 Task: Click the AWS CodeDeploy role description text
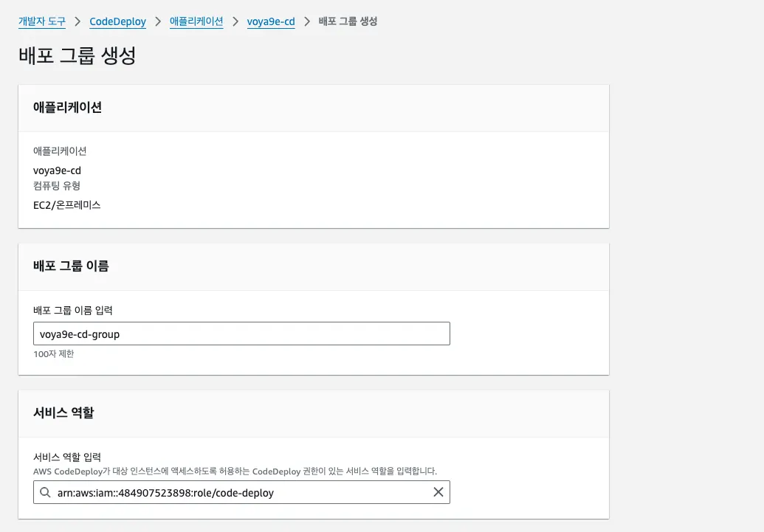click(x=235, y=471)
